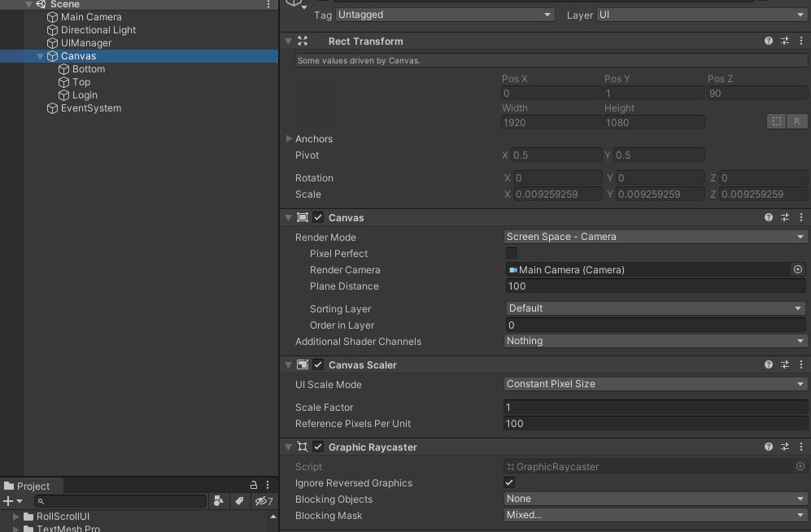Click the Rect Transform component icon
This screenshot has height=532, width=811.
pos(303,41)
